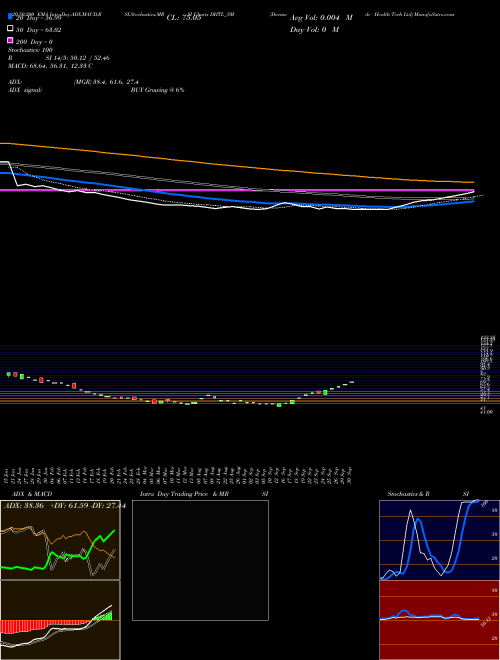Click the '50 Day = 63.02' legend text
500x660 pixels.
38,30
